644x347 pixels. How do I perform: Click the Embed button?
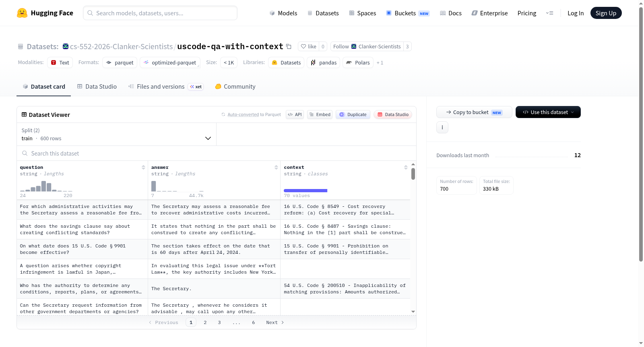(x=320, y=114)
